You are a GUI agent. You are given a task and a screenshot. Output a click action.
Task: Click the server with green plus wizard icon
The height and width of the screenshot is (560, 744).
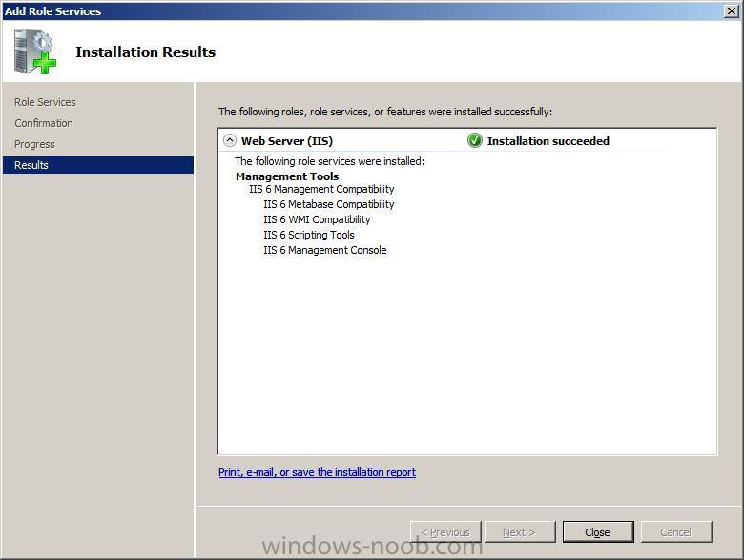pyautogui.click(x=35, y=52)
